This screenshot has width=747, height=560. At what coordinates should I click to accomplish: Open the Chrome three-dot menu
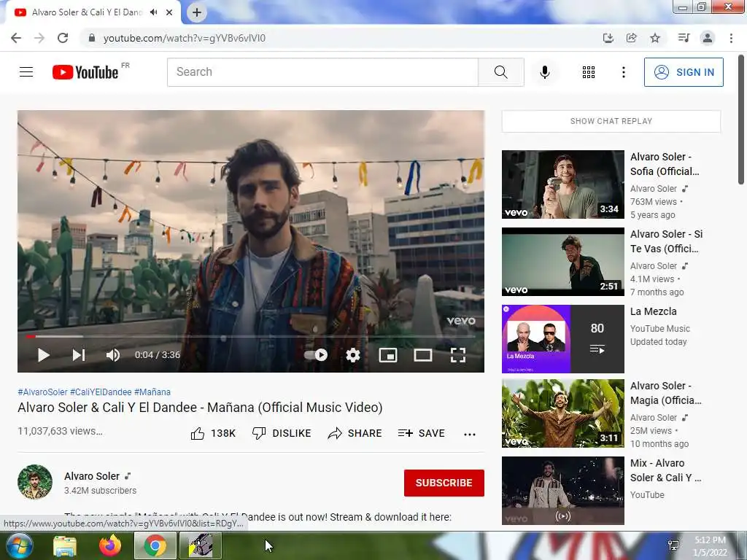tap(731, 38)
